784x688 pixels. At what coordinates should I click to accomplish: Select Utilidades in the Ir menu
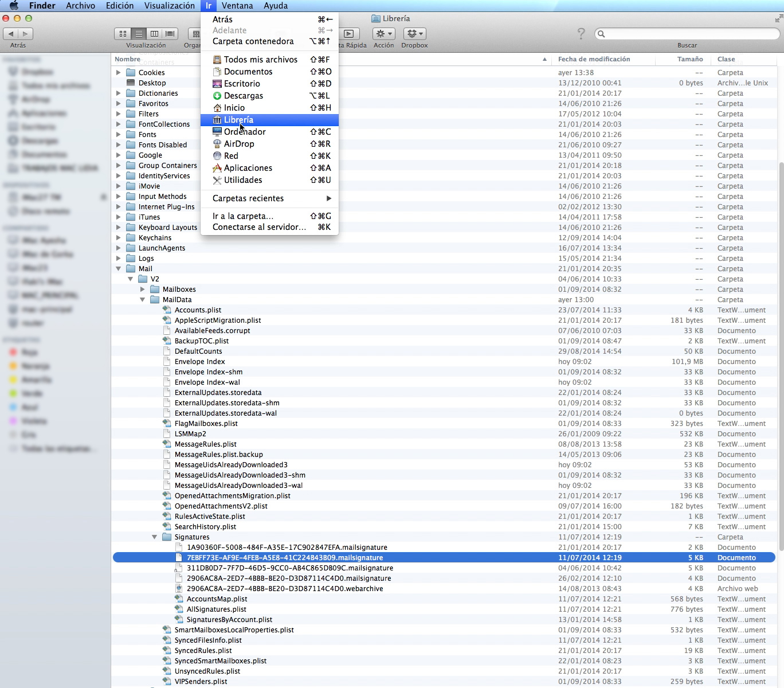[x=269, y=180]
